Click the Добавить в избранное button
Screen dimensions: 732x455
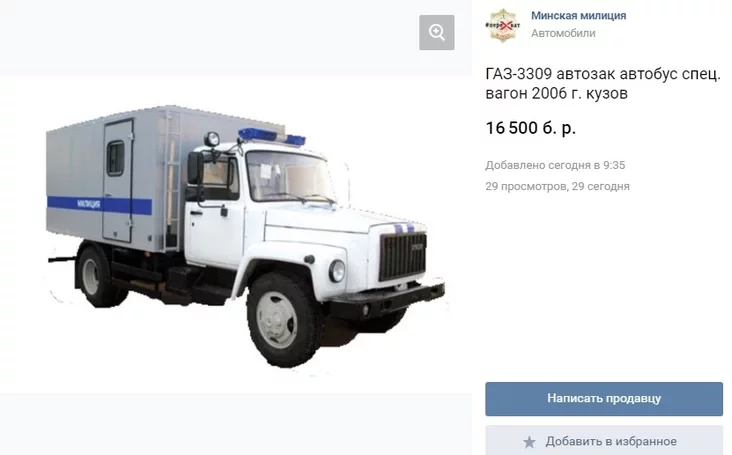(604, 441)
